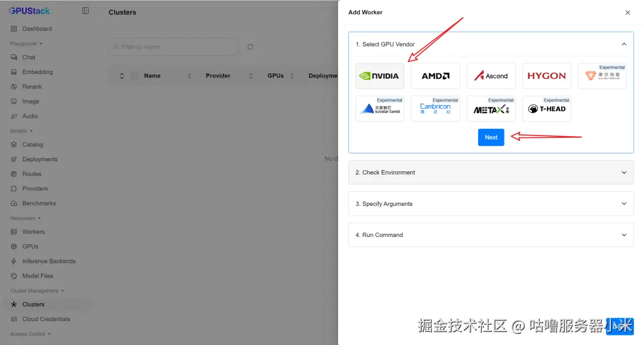Expand the Specify Arguments step
The width and height of the screenshot is (644, 345).
tap(624, 204)
